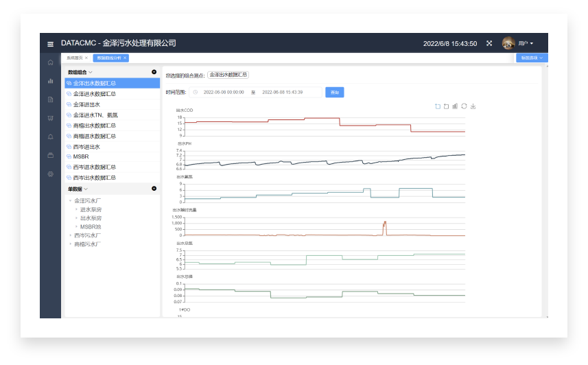
Task: Click the 1#DO chart title
Action: tap(185, 309)
